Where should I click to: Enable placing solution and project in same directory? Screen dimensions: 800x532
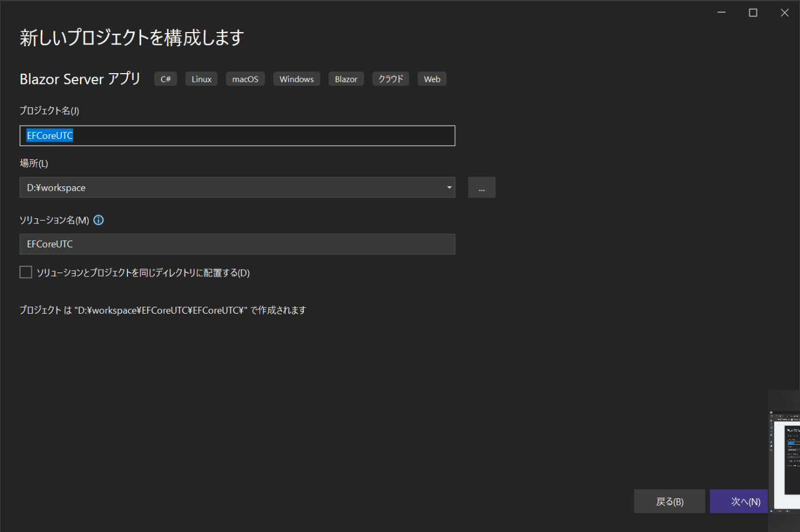pyautogui.click(x=26, y=272)
